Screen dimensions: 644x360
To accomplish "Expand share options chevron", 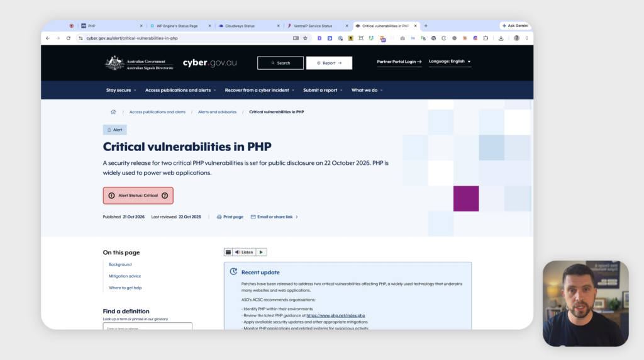I will (x=297, y=217).
